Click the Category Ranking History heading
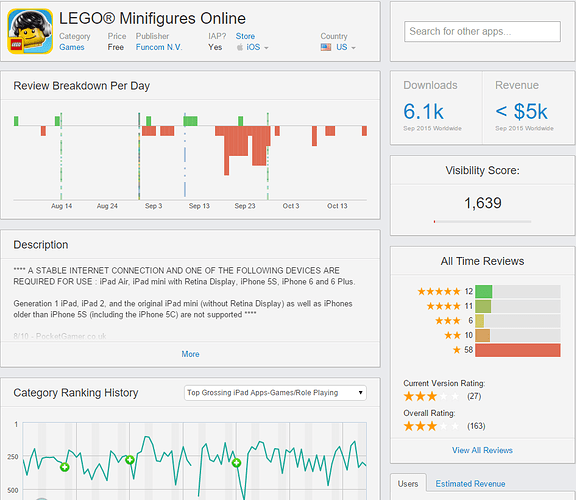The image size is (576, 500). click(x=76, y=393)
